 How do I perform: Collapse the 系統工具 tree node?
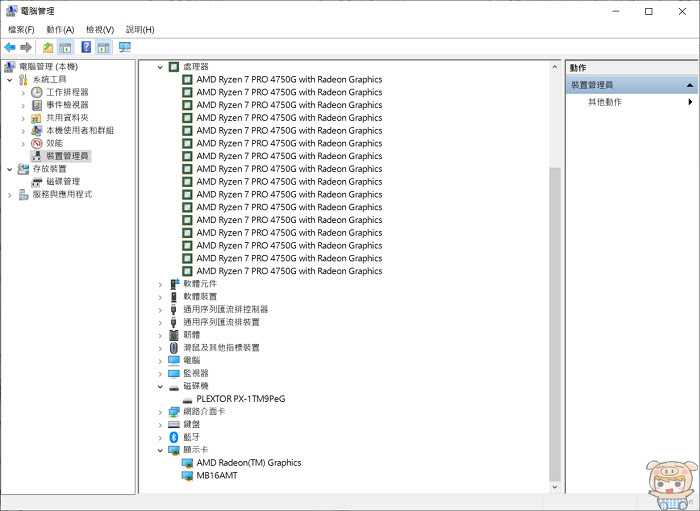coord(9,80)
